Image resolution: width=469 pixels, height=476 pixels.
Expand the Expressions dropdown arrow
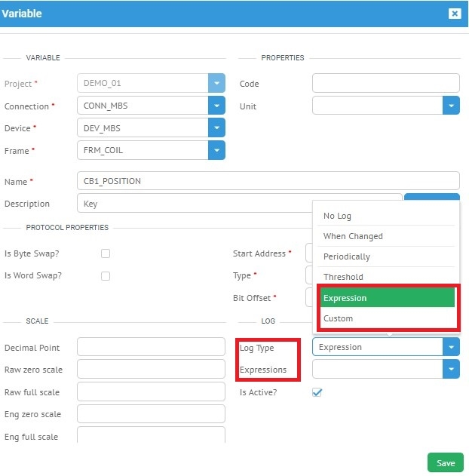click(451, 370)
